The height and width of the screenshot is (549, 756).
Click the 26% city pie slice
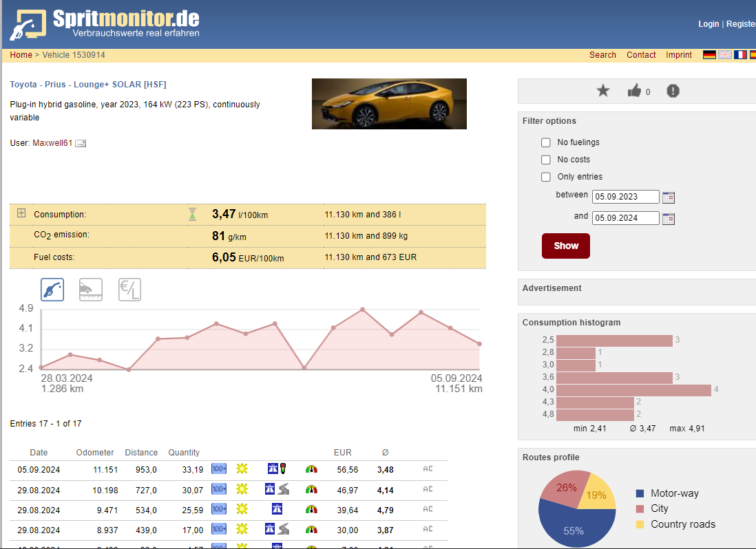pyautogui.click(x=565, y=488)
